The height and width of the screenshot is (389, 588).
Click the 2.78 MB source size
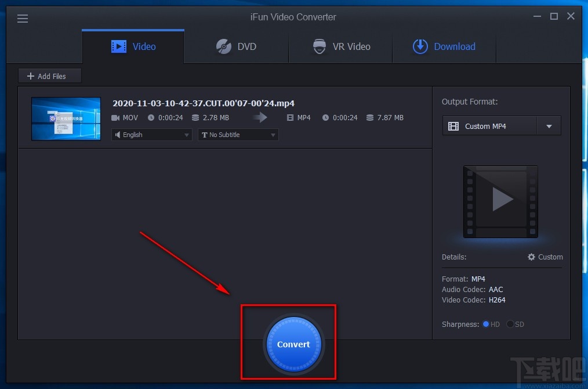coord(216,117)
